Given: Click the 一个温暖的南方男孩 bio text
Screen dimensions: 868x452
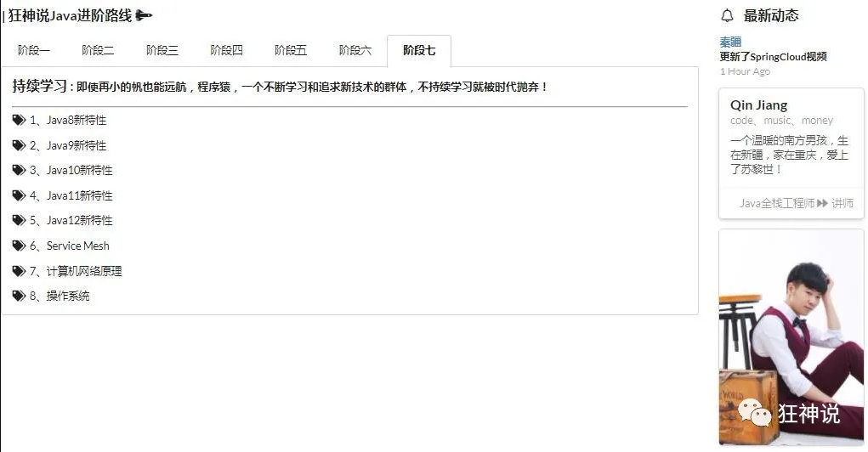Looking at the screenshot, I should (x=789, y=155).
